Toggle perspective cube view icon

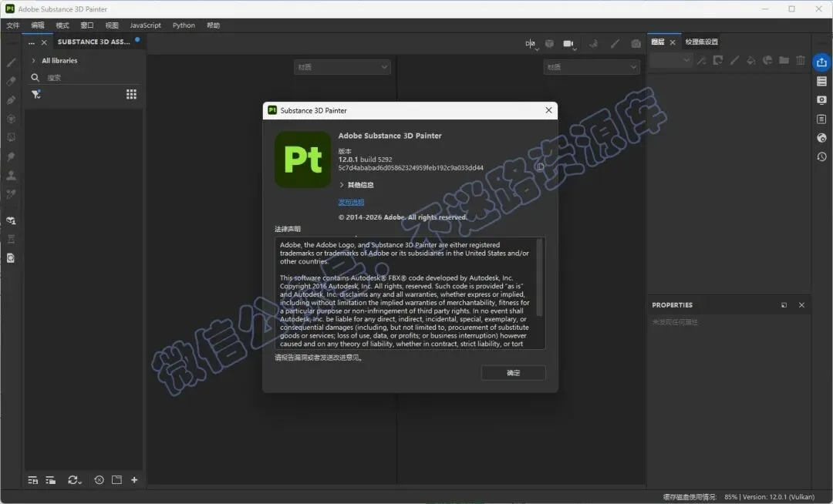[x=549, y=43]
